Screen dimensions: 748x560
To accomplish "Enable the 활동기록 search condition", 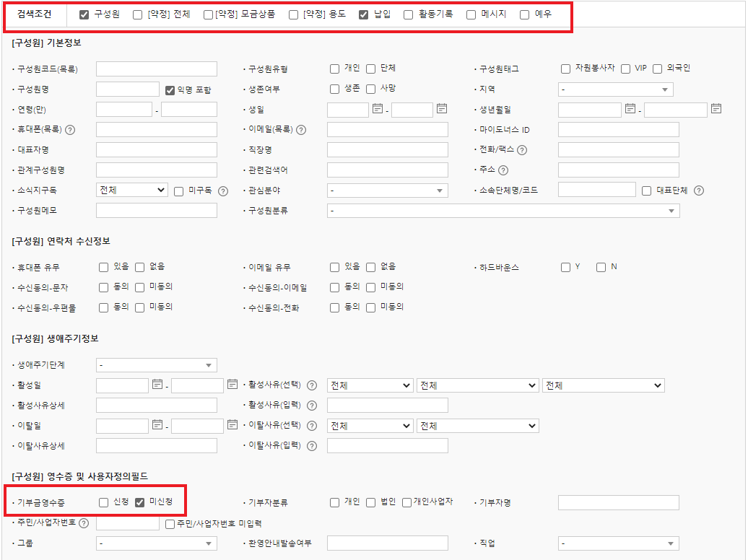I will 409,14.
